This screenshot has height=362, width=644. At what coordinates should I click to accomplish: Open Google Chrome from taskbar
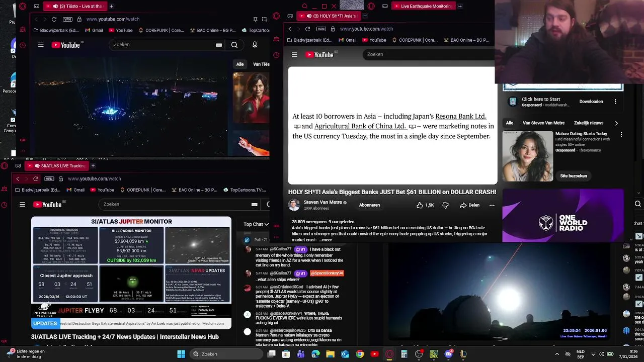click(x=360, y=354)
